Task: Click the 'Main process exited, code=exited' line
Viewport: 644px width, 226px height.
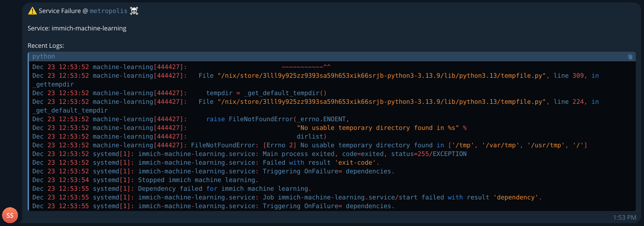Action: [249, 154]
